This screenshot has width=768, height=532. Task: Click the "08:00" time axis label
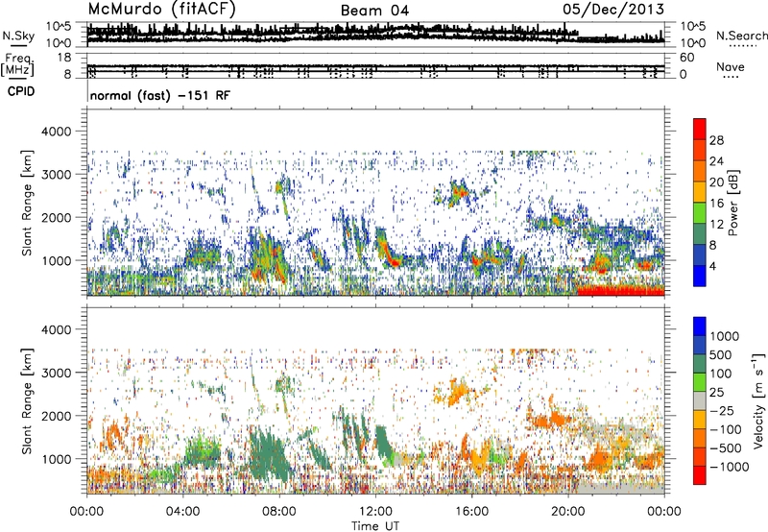click(x=278, y=511)
